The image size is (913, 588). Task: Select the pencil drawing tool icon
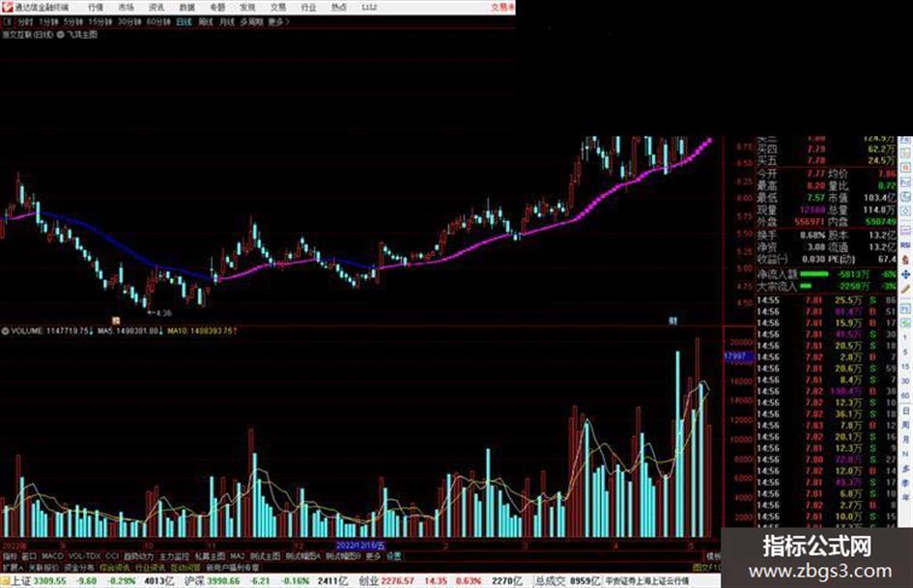pos(905,289)
